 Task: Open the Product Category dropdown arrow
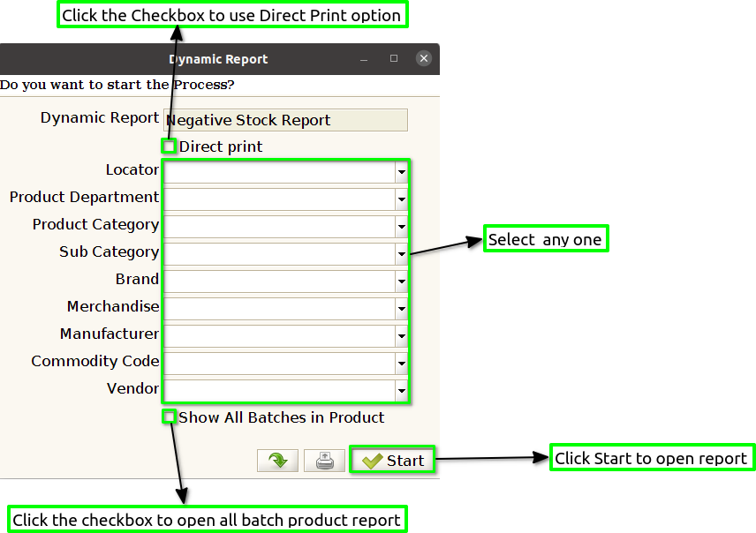tap(401, 227)
